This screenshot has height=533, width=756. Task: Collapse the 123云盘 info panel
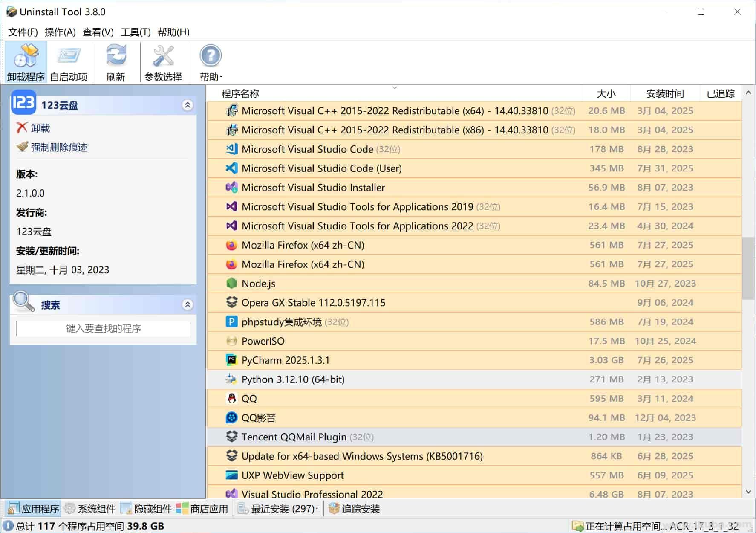pyautogui.click(x=188, y=105)
